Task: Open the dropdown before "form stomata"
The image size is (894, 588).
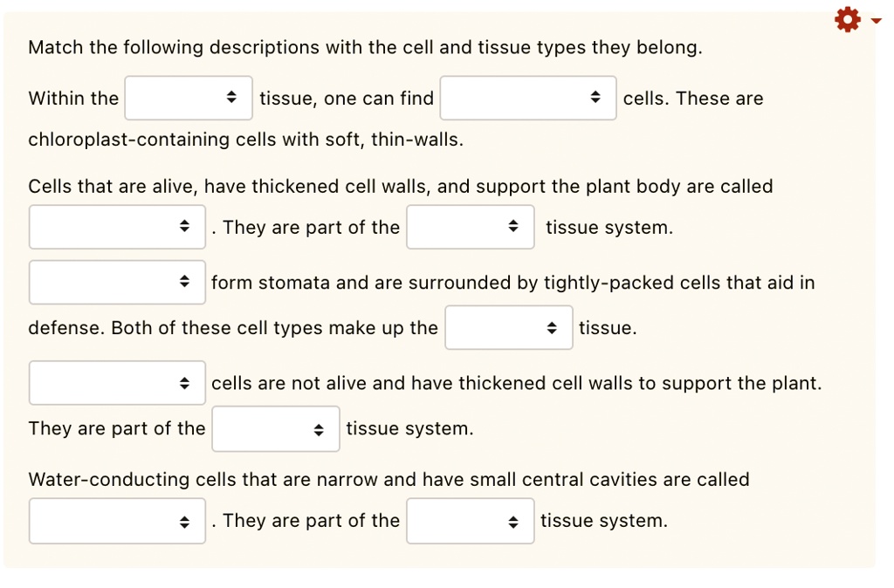Action: [x=116, y=282]
